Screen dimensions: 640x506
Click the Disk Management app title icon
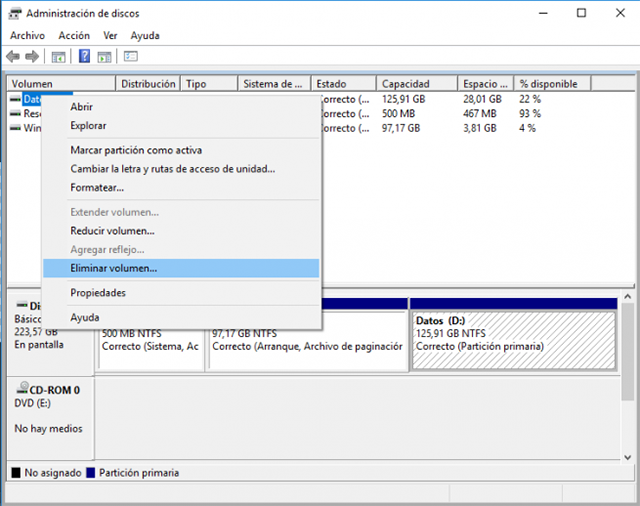[15, 13]
